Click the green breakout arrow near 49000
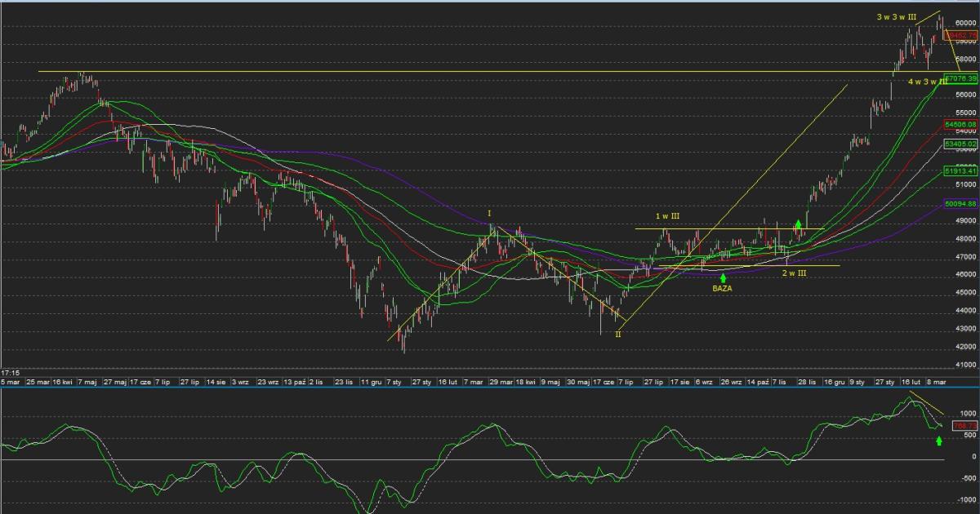This screenshot has width=980, height=514. pyautogui.click(x=798, y=224)
